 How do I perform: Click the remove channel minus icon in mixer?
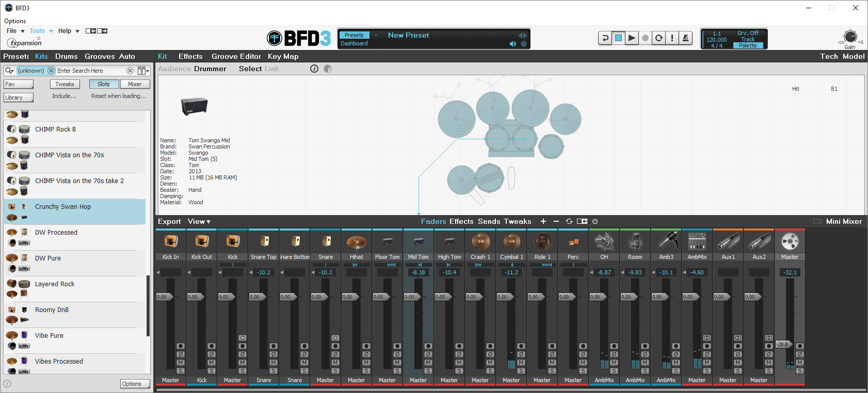[x=556, y=221]
